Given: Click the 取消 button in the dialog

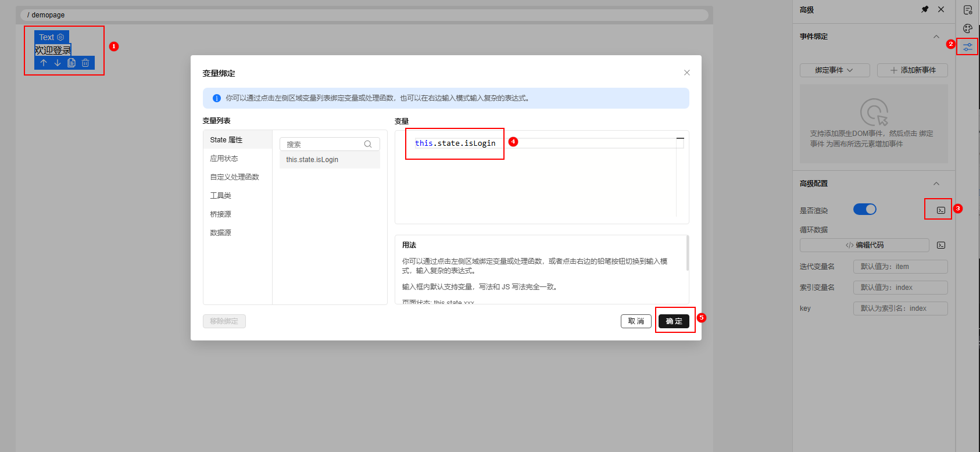Looking at the screenshot, I should (636, 321).
